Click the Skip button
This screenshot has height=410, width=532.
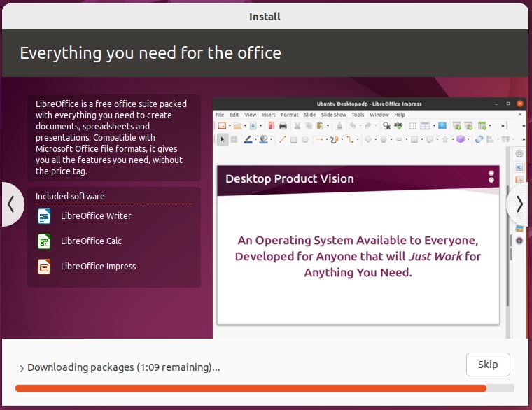pos(488,365)
